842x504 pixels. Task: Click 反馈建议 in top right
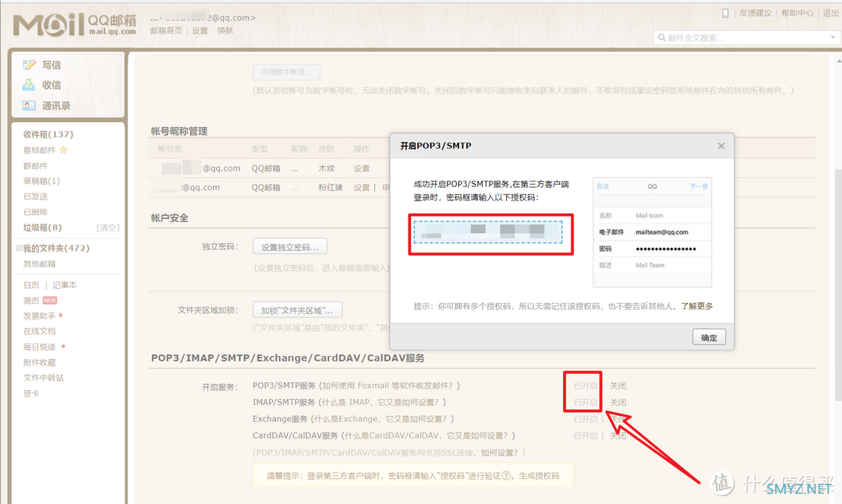coord(755,13)
